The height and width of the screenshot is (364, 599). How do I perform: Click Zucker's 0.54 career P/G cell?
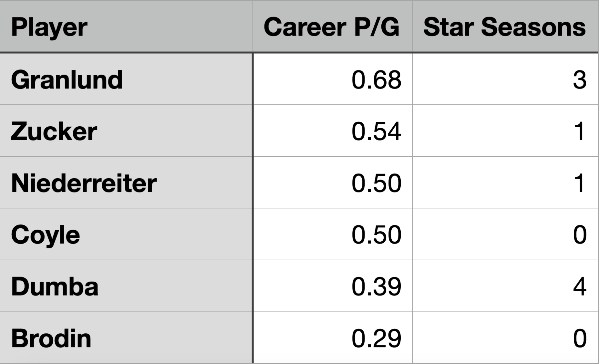pos(376,131)
